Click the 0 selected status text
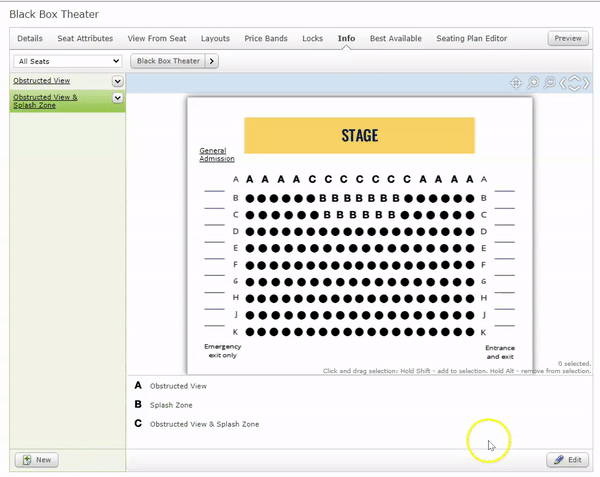The width and height of the screenshot is (600, 477). click(574, 363)
